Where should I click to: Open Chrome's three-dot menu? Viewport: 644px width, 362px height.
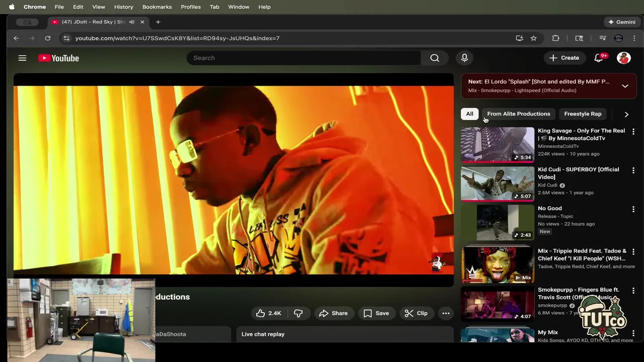[x=634, y=38]
